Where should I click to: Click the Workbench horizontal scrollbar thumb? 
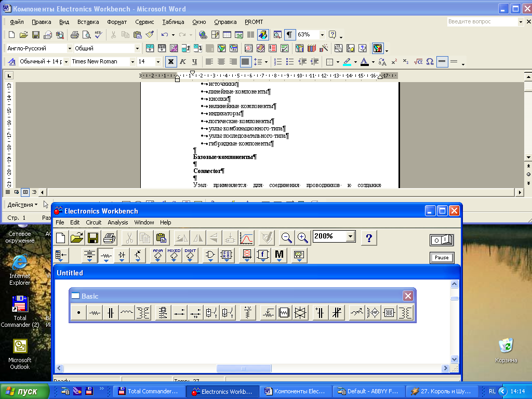[x=244, y=368]
